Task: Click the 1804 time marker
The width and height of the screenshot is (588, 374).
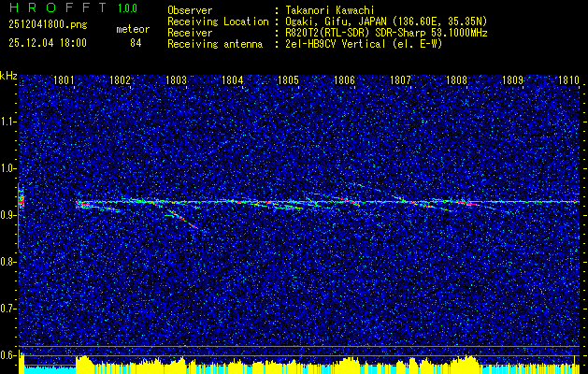Action: (232, 79)
